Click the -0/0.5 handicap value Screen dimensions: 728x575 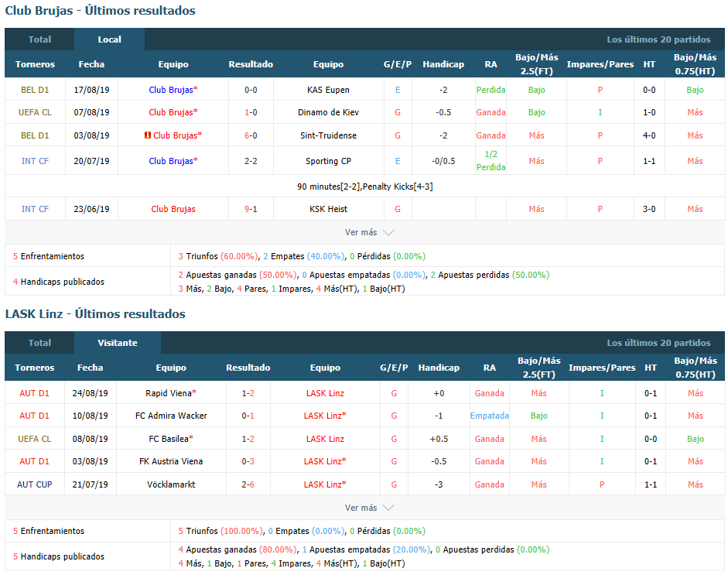(x=443, y=161)
